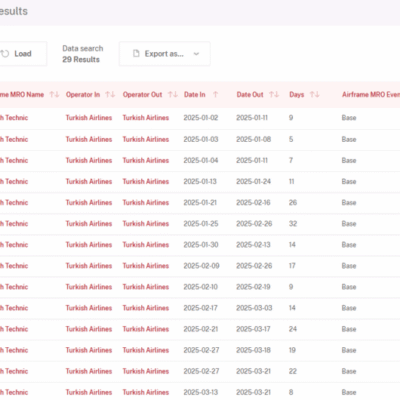
Task: Click Date Out cell 2025-02-19
Action: (x=253, y=287)
